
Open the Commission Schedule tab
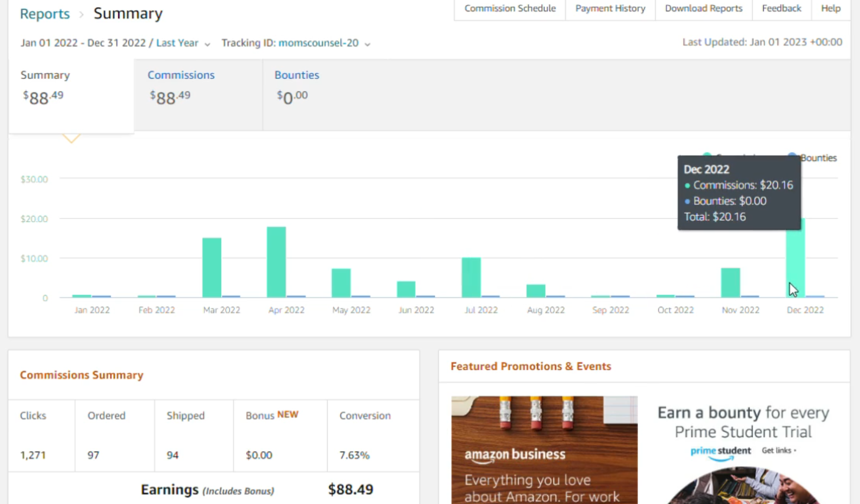pos(510,9)
